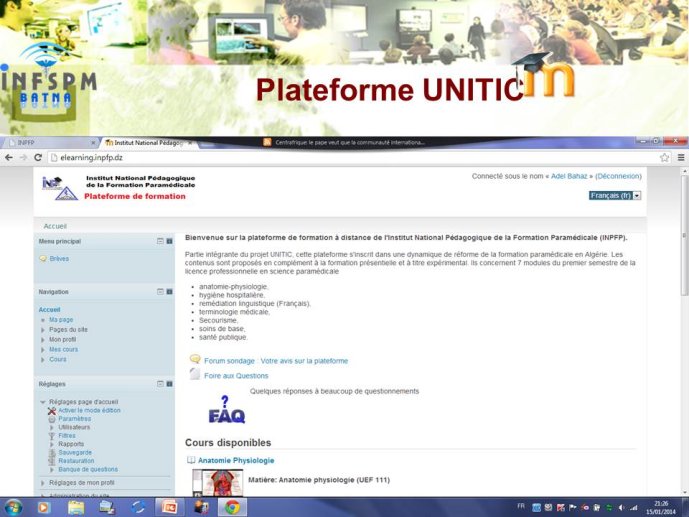
Task: Click the browser forward arrow
Action: click(23, 158)
